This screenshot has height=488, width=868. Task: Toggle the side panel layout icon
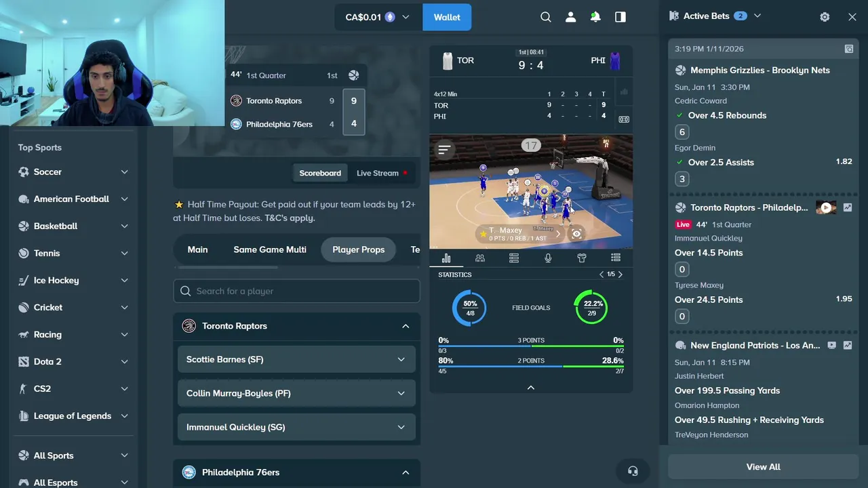point(620,17)
